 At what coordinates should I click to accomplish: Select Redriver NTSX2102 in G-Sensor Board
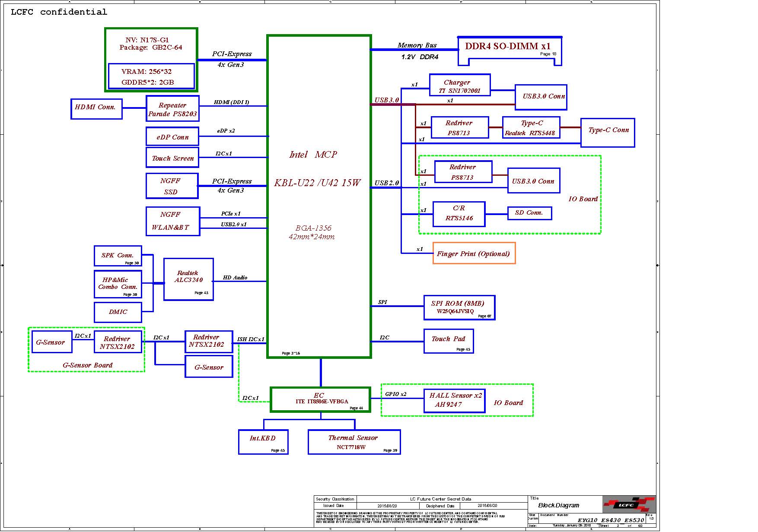(x=118, y=342)
